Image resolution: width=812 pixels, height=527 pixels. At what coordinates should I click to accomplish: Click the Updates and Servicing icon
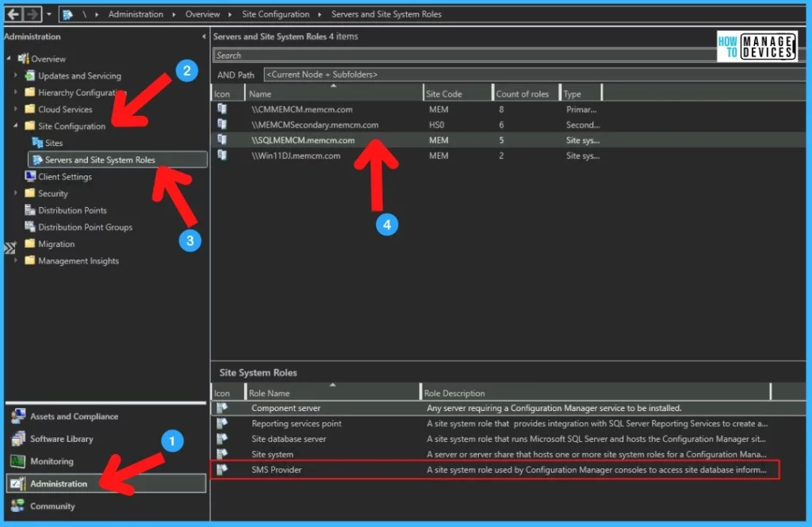tap(30, 75)
